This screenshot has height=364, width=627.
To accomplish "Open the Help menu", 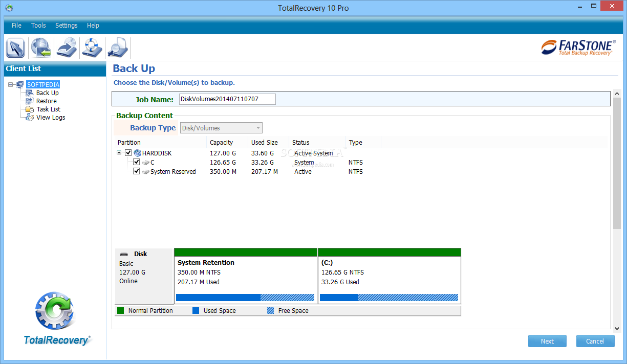I will (x=93, y=26).
